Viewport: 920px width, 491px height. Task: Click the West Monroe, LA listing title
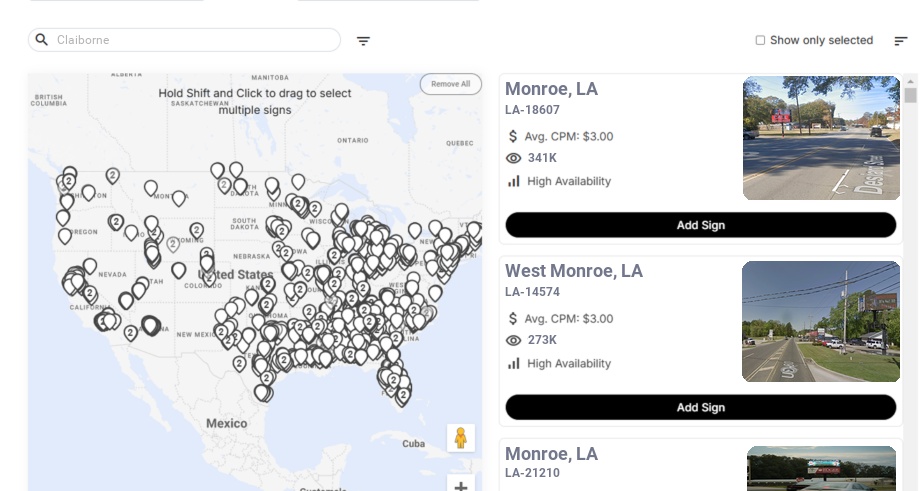[573, 271]
